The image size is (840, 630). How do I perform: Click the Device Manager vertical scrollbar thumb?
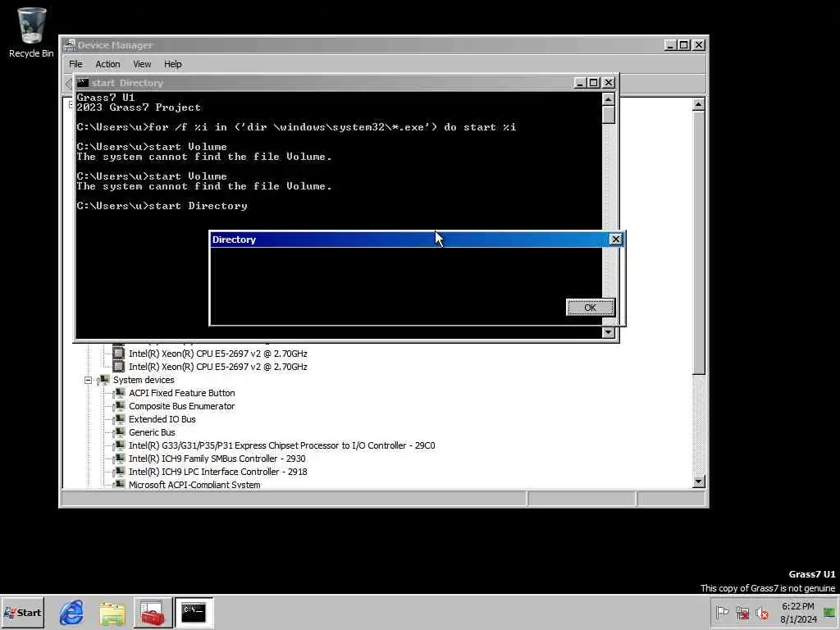pyautogui.click(x=698, y=243)
